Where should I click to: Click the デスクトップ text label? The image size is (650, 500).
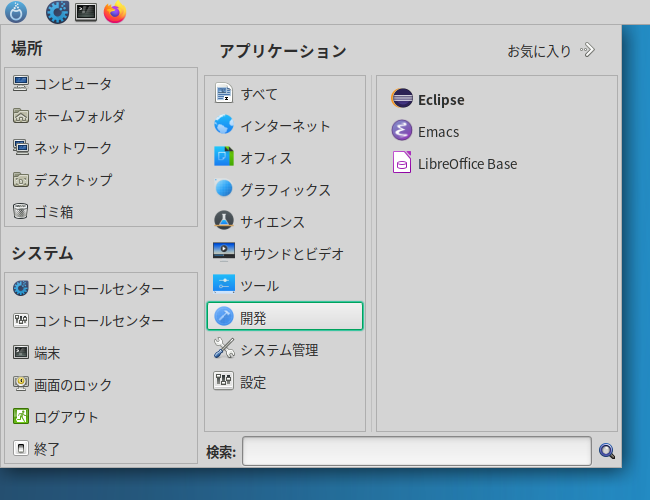click(73, 180)
